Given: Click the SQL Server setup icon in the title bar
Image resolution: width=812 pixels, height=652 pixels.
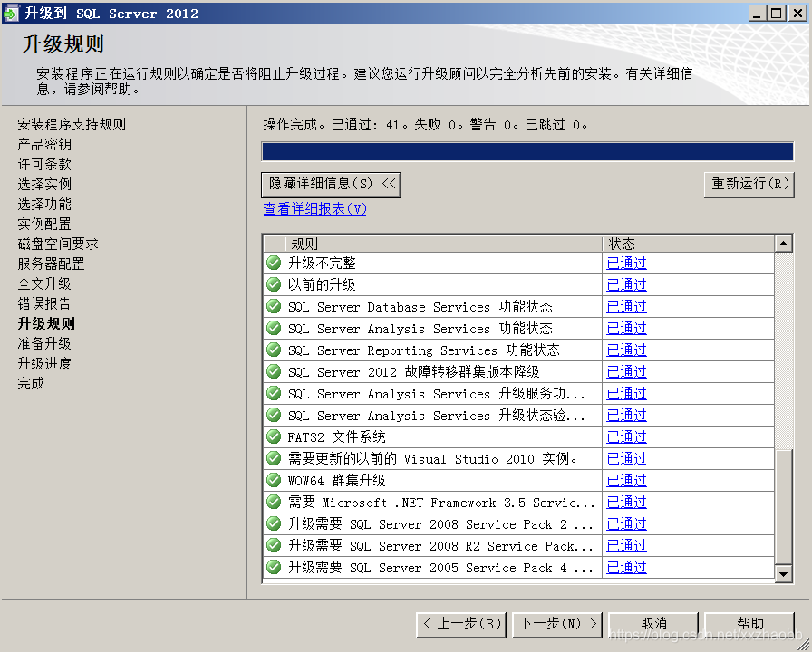Looking at the screenshot, I should coord(13,12).
